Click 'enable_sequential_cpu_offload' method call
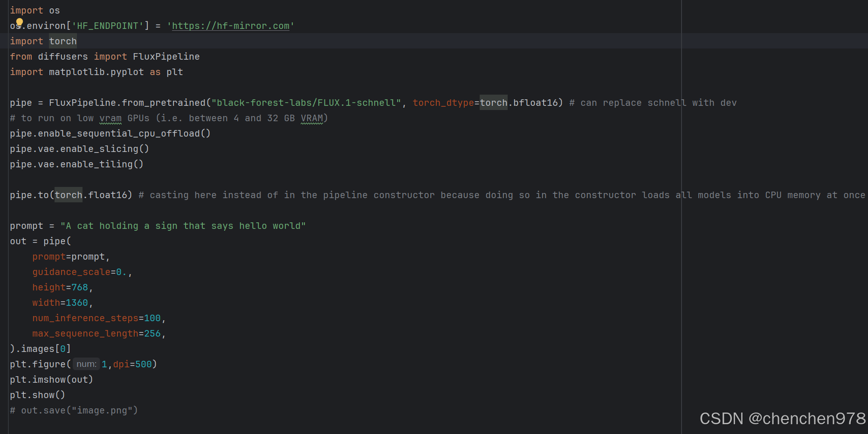The image size is (868, 434). [119, 134]
